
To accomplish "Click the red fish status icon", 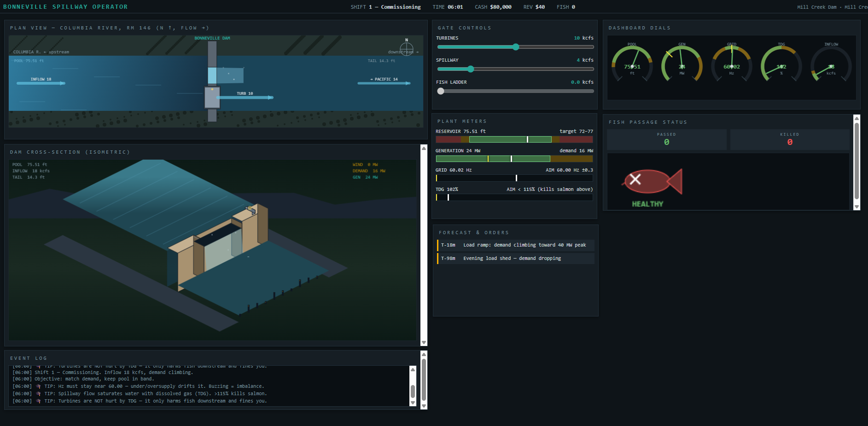I will tap(652, 181).
